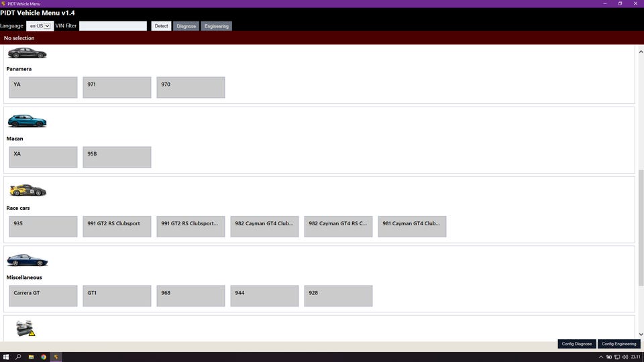This screenshot has width=644, height=362.
Task: Select truncated 991 GT2 RS Clubsport... tile
Action: (x=191, y=227)
